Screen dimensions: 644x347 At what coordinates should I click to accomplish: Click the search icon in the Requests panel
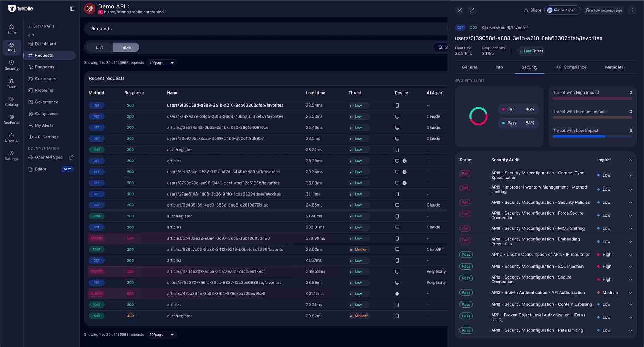click(440, 47)
